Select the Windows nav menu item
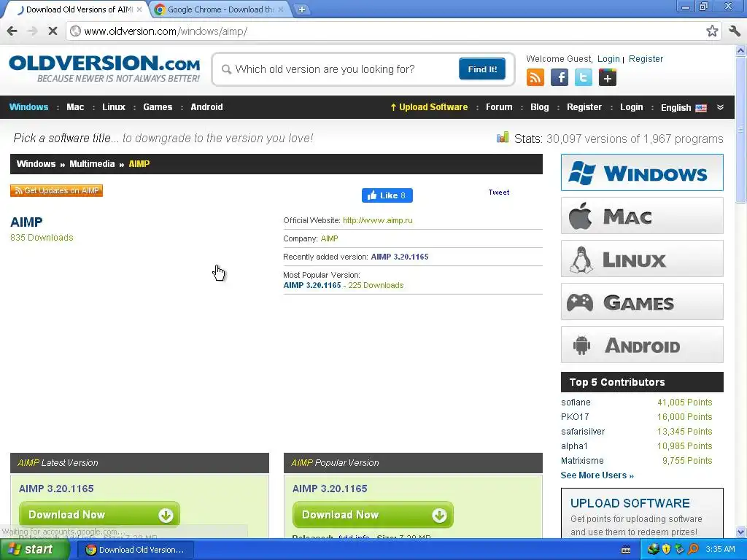 (28, 107)
